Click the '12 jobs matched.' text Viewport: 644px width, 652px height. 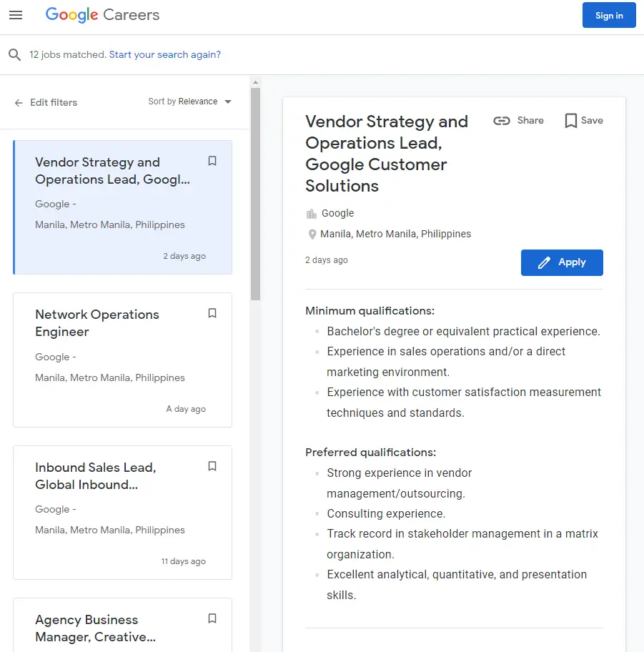click(x=67, y=54)
